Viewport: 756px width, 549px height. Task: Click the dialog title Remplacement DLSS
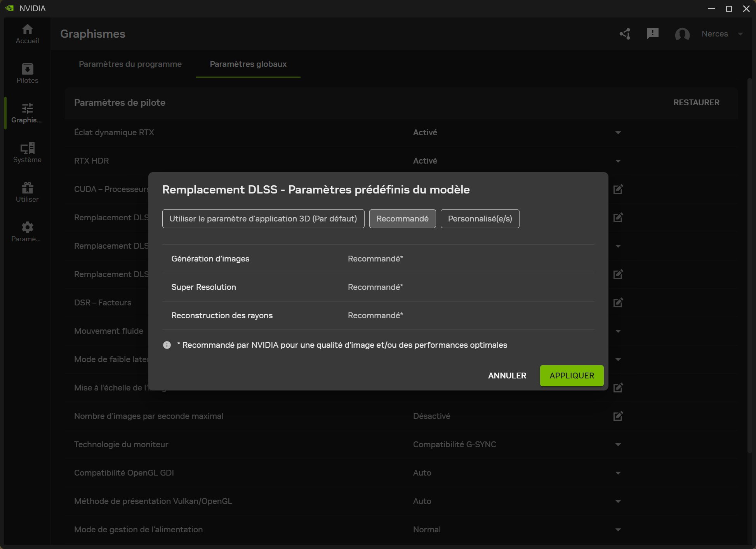316,190
